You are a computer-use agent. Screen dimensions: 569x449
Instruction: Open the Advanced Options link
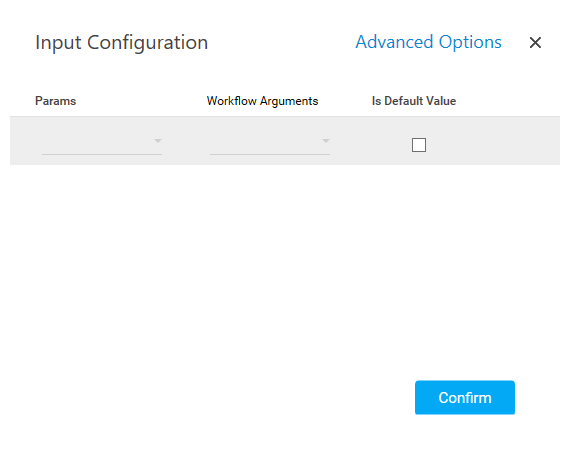(428, 42)
